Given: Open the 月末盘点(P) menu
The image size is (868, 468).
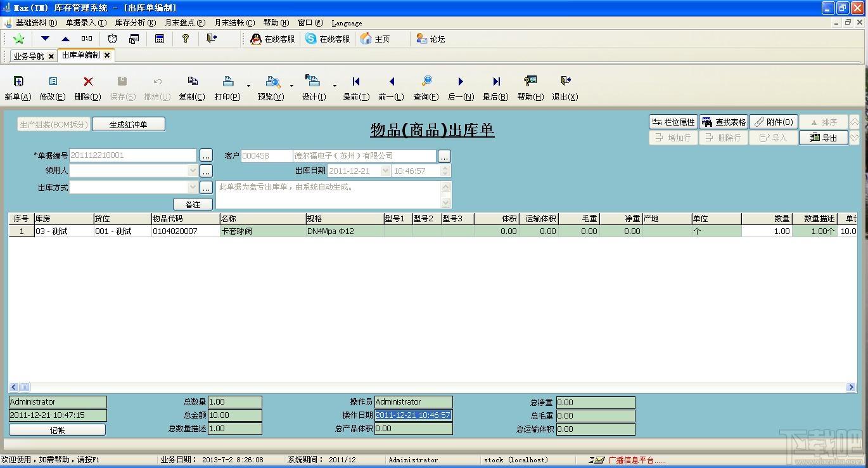Looking at the screenshot, I should click(x=185, y=23).
